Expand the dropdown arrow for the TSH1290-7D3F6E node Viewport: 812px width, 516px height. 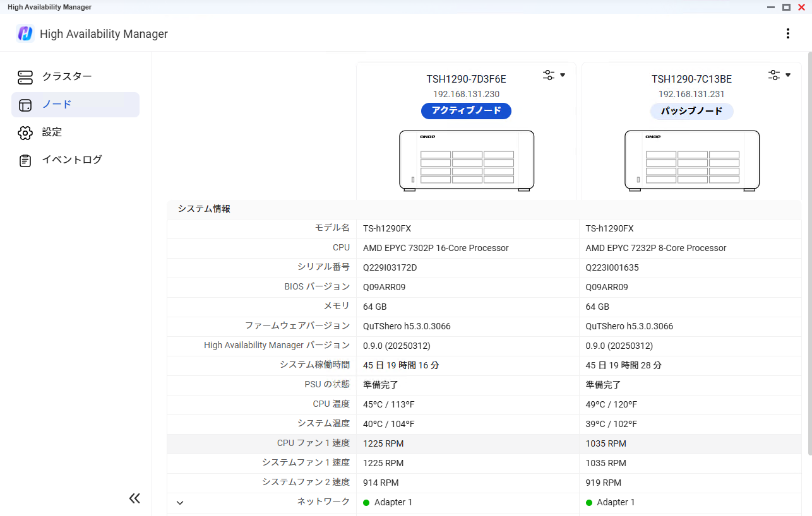pos(563,75)
